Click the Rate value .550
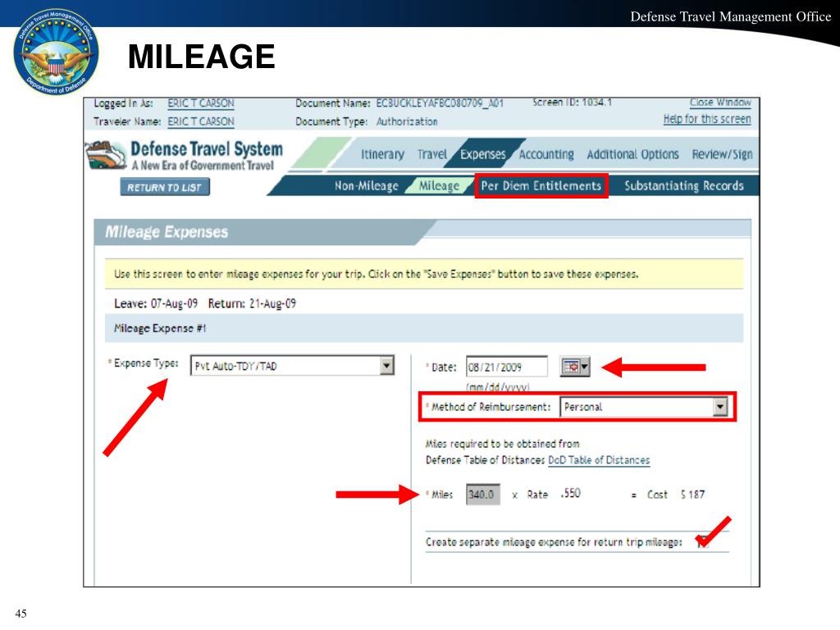The height and width of the screenshot is (630, 840). click(571, 493)
